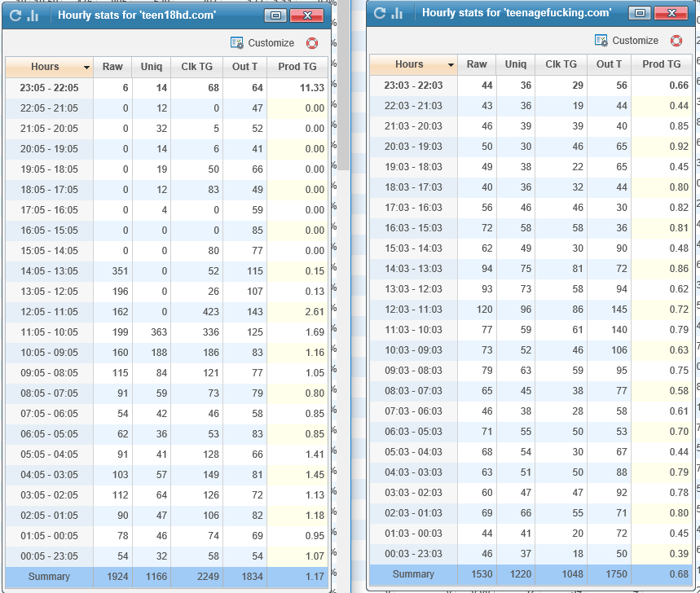Sort by Raw column in teen18hd.com table
The image size is (700, 593).
pos(112,67)
